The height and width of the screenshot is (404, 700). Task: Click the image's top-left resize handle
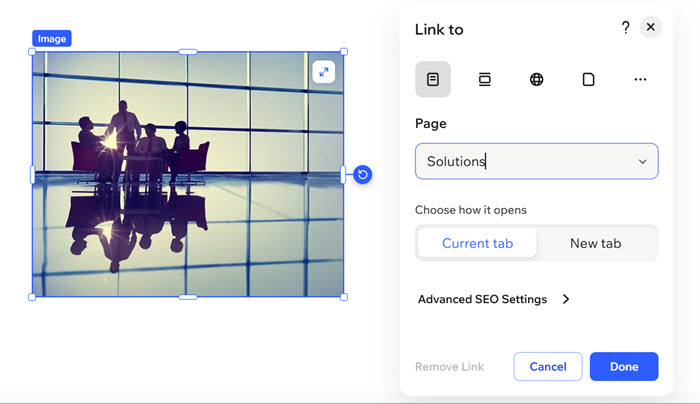pos(32,52)
